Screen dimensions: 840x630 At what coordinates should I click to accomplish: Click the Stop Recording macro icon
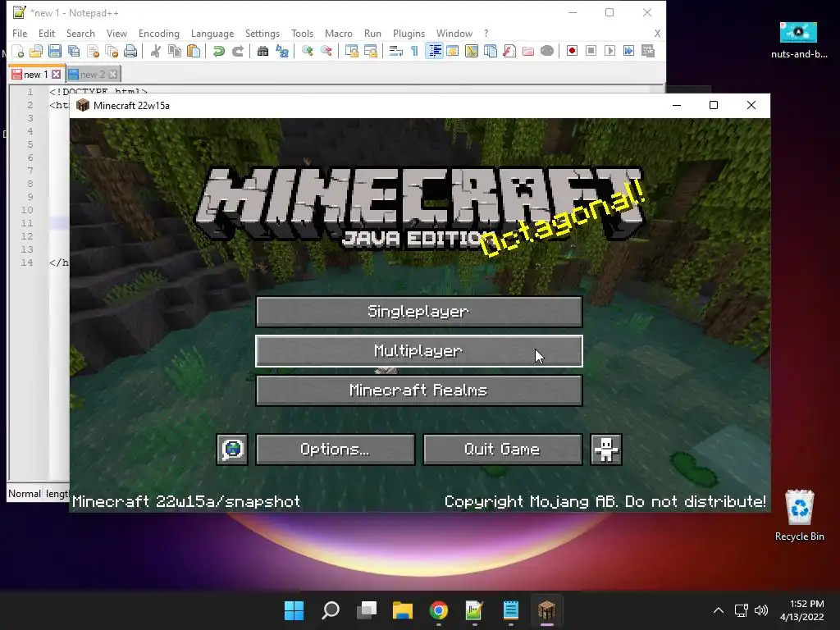(591, 51)
